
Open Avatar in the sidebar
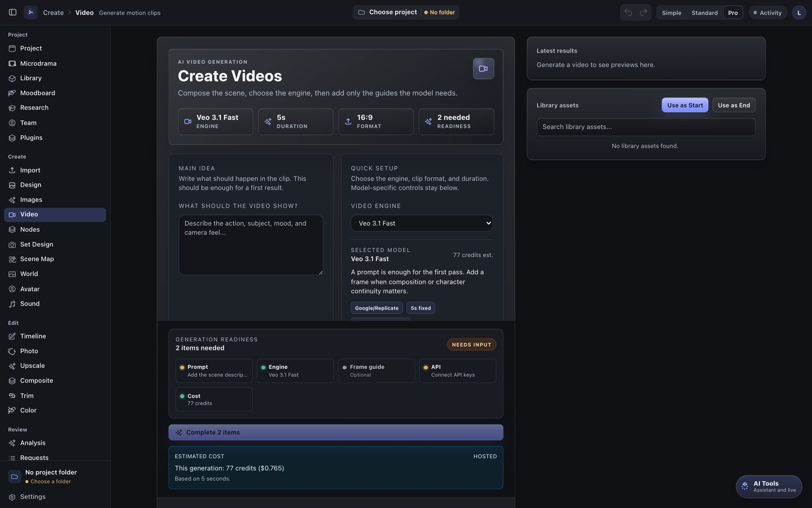55,289
